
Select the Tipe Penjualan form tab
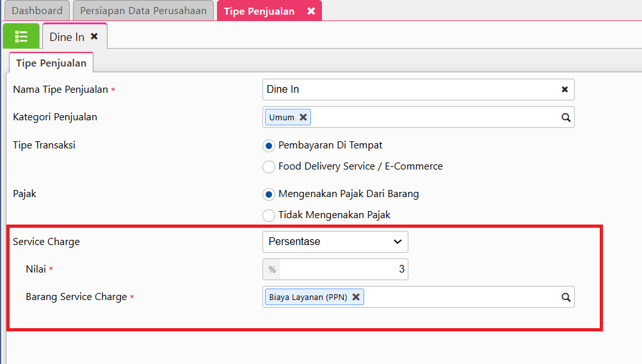point(51,63)
